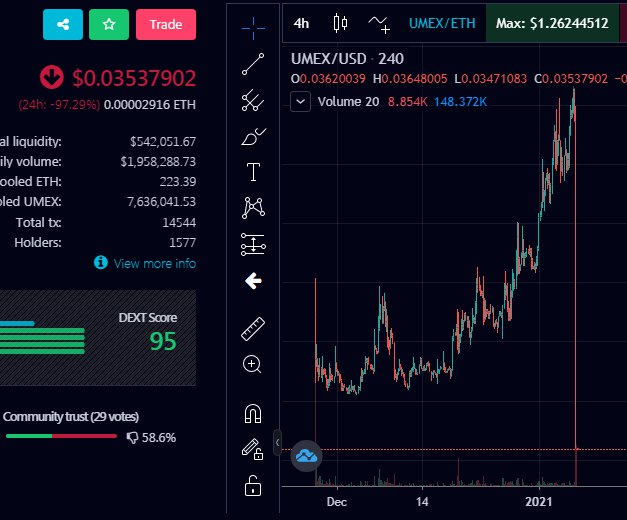The width and height of the screenshot is (627, 520).
Task: Select the ruler measure tool
Action: pyautogui.click(x=253, y=329)
